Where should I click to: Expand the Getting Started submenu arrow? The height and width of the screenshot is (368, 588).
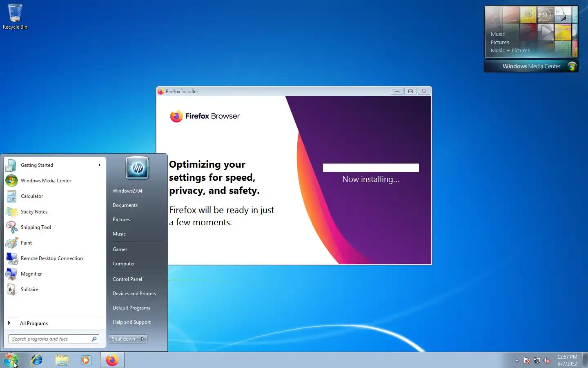click(x=99, y=165)
